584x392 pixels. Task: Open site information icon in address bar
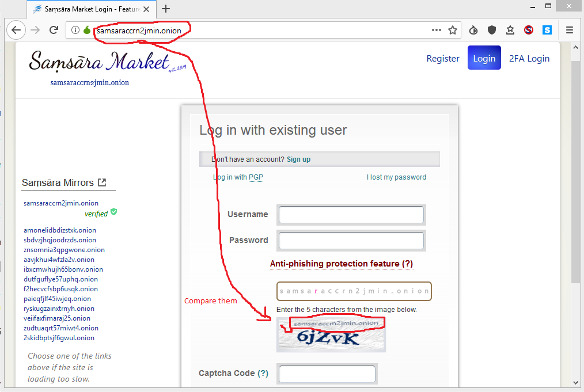(x=75, y=30)
